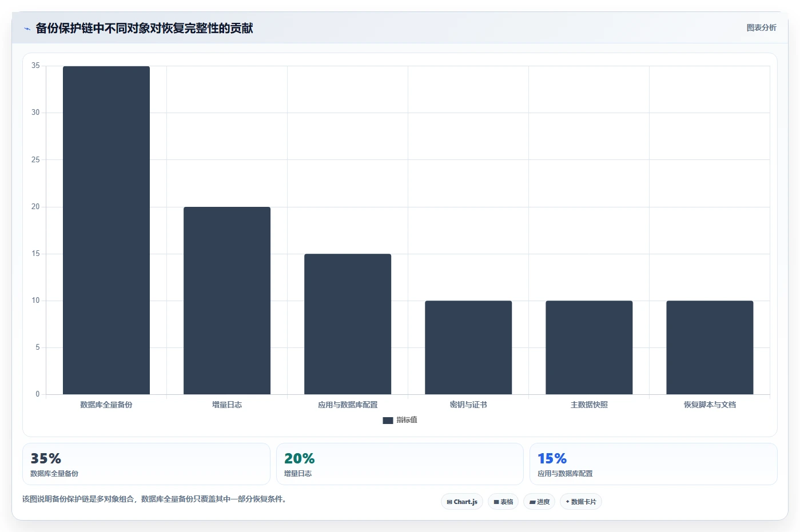This screenshot has width=800, height=532.
Task: Click the 增量日志 x-axis label
Action: (227, 405)
